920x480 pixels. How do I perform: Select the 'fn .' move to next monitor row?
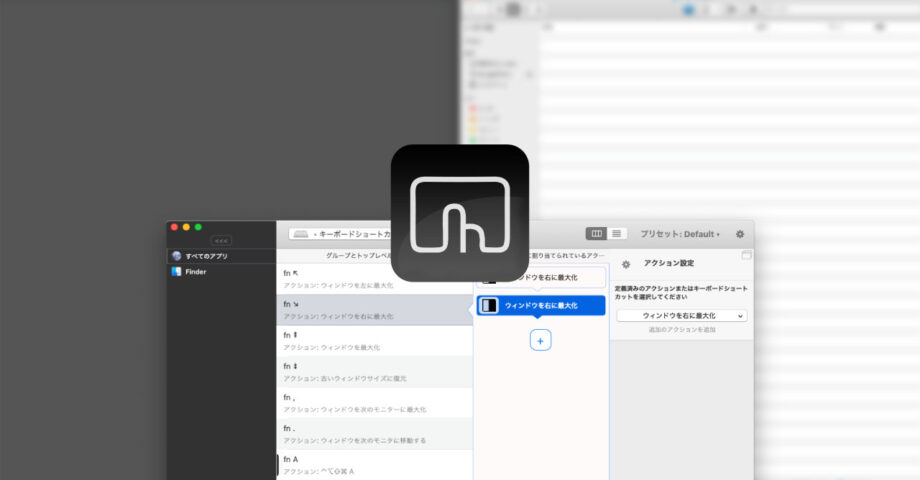coord(374,434)
